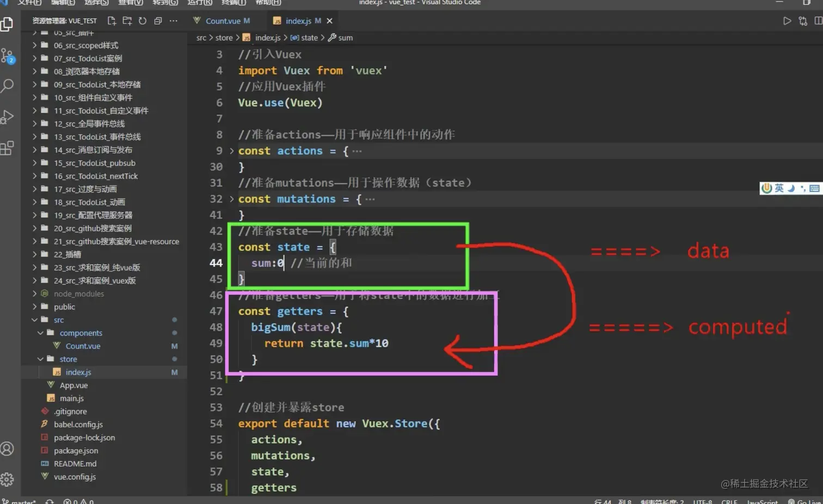This screenshot has width=823, height=504.
Task: Open the Search view in the activity bar
Action: point(7,85)
